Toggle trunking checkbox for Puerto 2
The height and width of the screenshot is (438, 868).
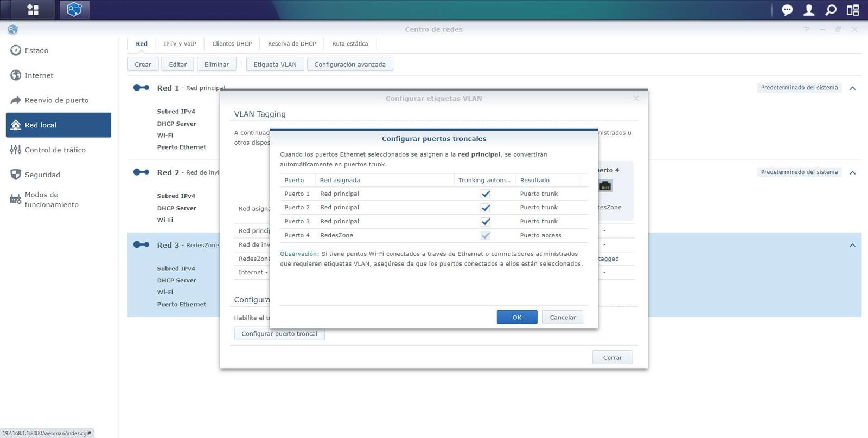pyautogui.click(x=486, y=208)
